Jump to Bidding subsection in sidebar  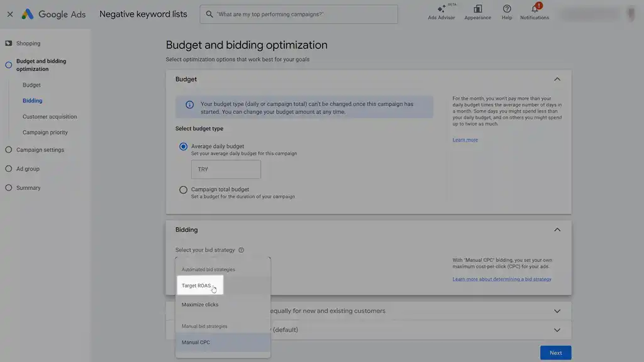click(33, 101)
